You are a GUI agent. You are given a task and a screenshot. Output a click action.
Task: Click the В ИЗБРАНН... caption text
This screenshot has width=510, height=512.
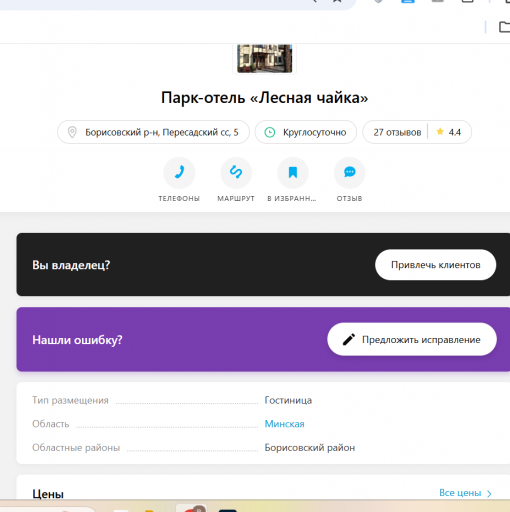pyautogui.click(x=292, y=199)
